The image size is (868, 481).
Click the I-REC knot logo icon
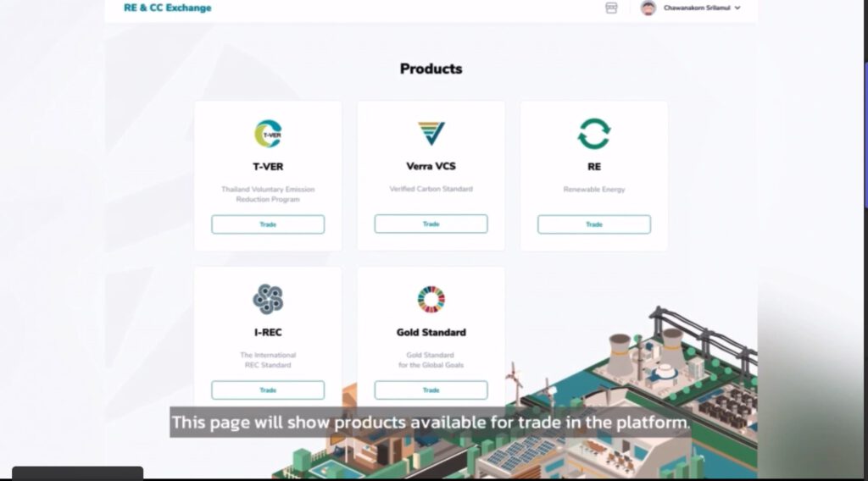coord(268,299)
